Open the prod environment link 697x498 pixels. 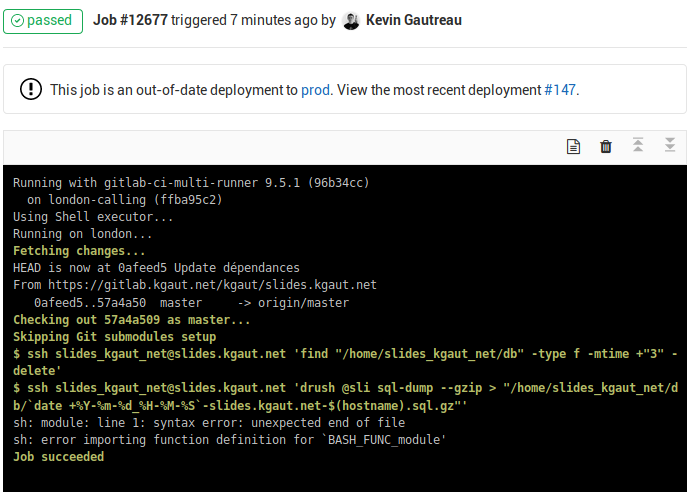click(x=315, y=90)
